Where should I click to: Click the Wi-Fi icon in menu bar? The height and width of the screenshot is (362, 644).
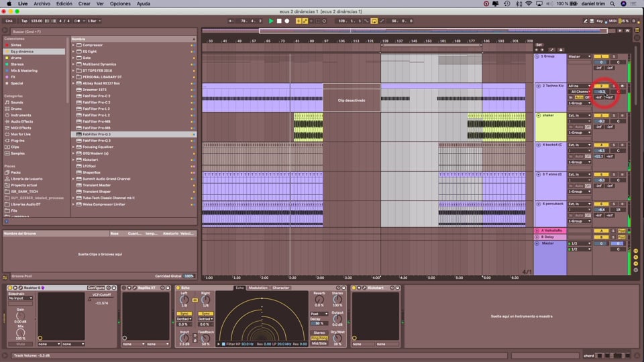coord(529,4)
